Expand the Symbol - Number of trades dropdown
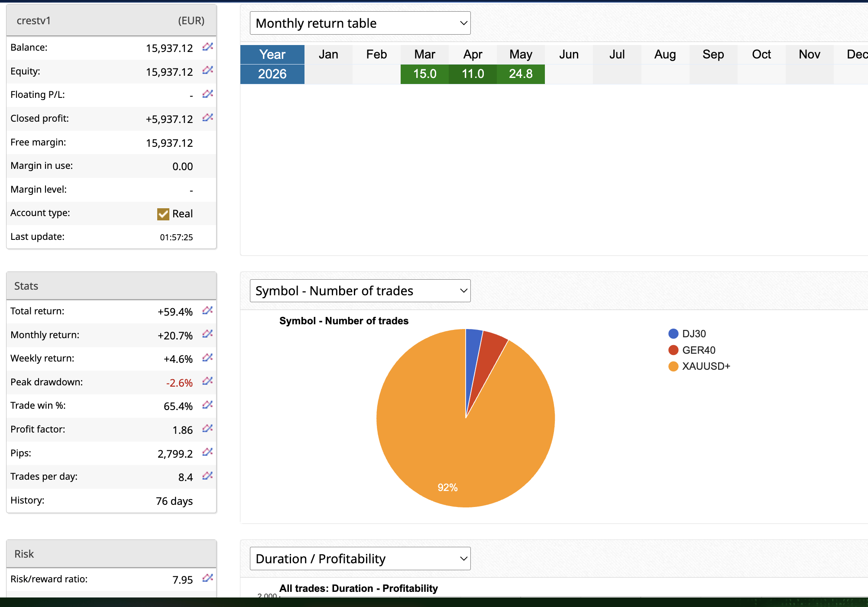Viewport: 868px width, 607px height. pyautogui.click(x=360, y=291)
